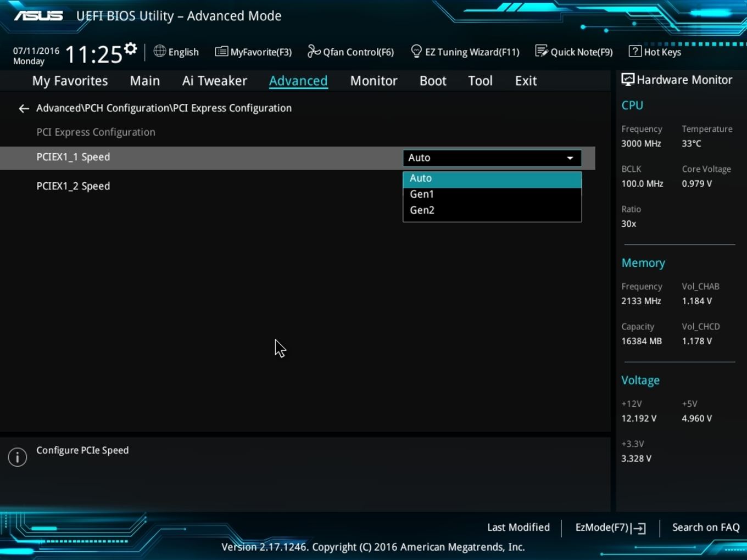Image resolution: width=747 pixels, height=560 pixels.
Task: Click the CPU temperature value 33°C
Action: (691, 144)
